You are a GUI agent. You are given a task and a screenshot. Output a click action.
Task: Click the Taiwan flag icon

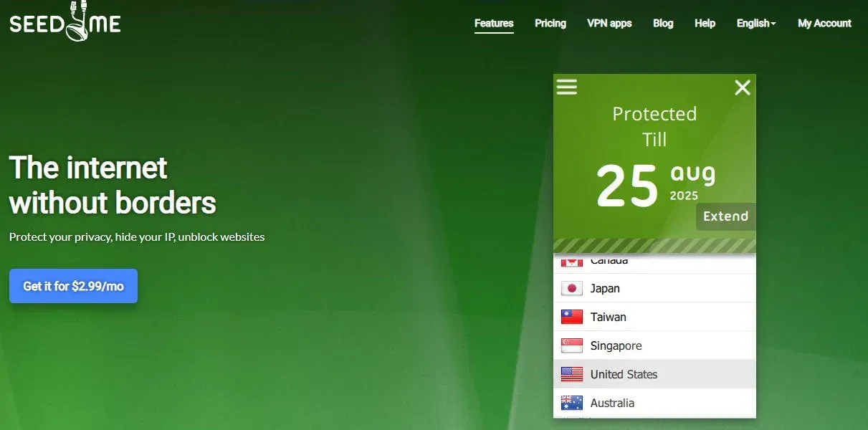[x=571, y=317]
